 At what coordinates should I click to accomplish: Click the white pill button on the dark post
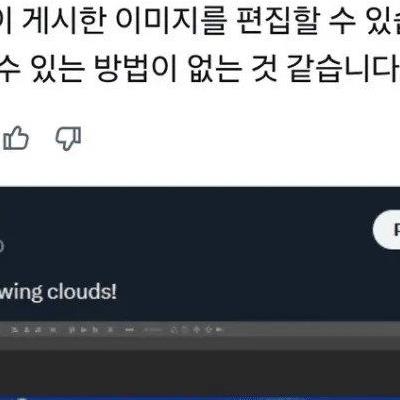pos(387,230)
